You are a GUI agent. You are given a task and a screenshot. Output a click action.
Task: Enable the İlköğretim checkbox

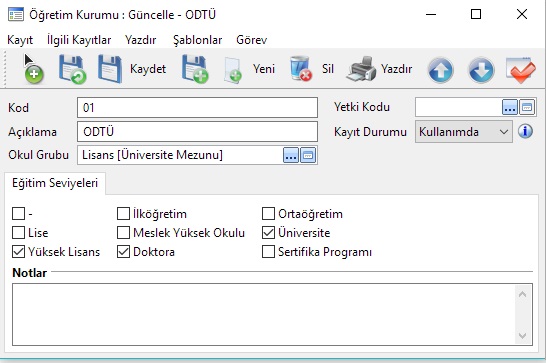(123, 214)
